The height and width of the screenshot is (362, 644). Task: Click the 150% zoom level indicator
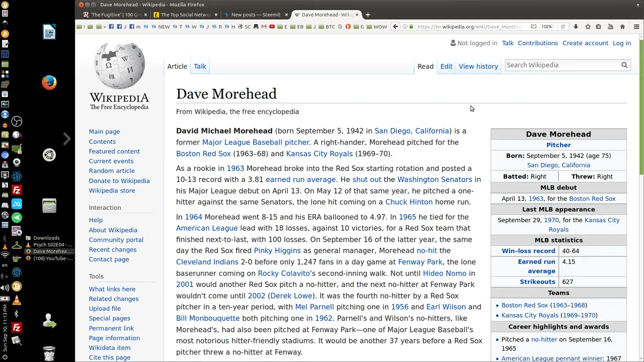[x=547, y=27]
